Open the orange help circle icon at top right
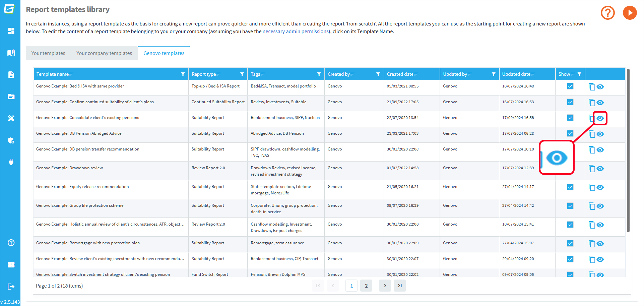Viewport: 644px width, 306px height. tap(607, 13)
